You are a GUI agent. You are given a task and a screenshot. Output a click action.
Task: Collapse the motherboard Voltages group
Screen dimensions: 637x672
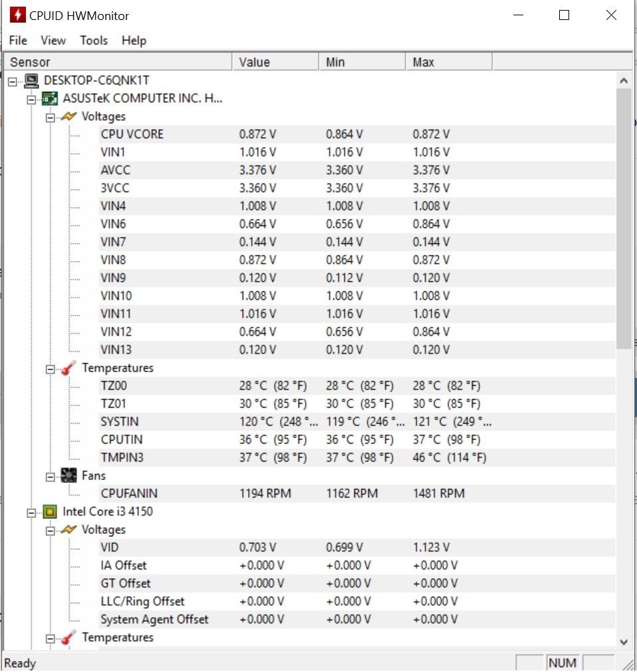pos(51,117)
